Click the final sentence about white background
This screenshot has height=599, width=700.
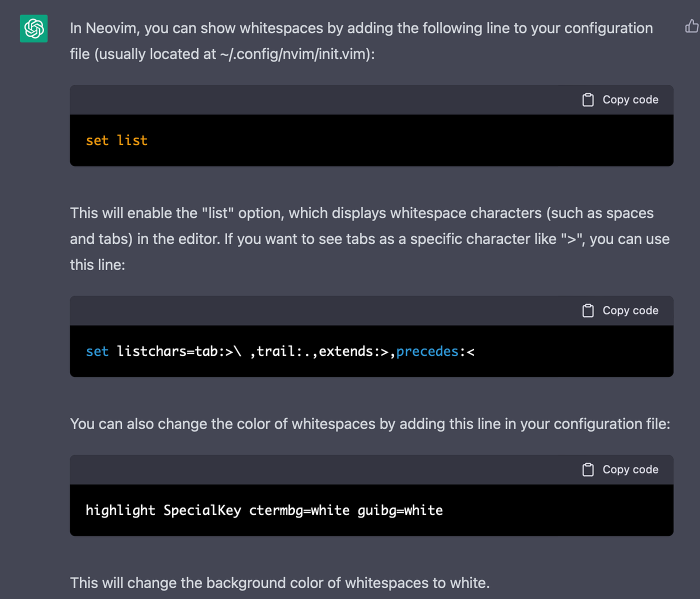tap(279, 583)
